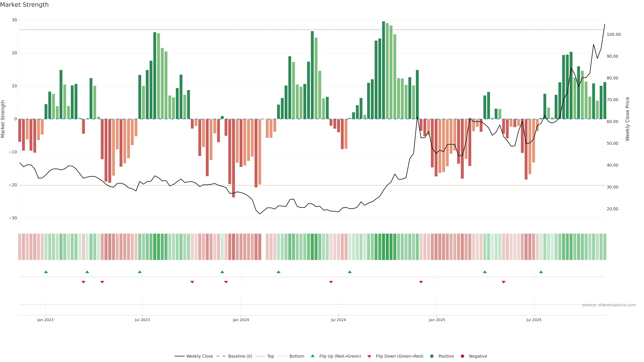Screen dimensions: 644x362
Task: Click the Weekly Close Price axis title
Action: [627, 119]
